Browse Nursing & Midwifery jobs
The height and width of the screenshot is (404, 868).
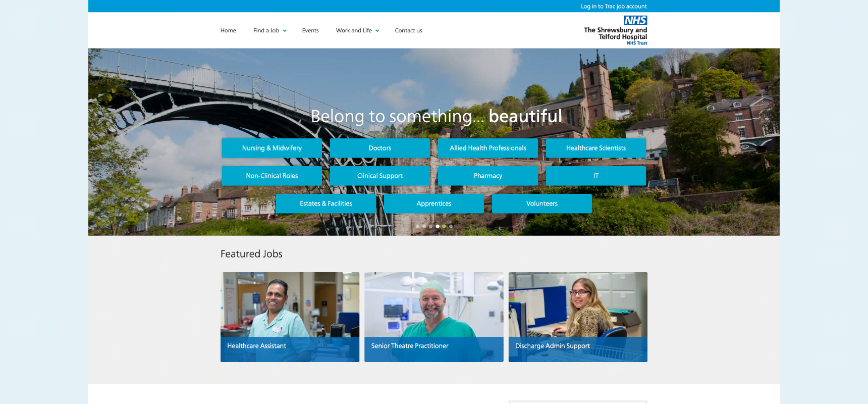(x=272, y=148)
